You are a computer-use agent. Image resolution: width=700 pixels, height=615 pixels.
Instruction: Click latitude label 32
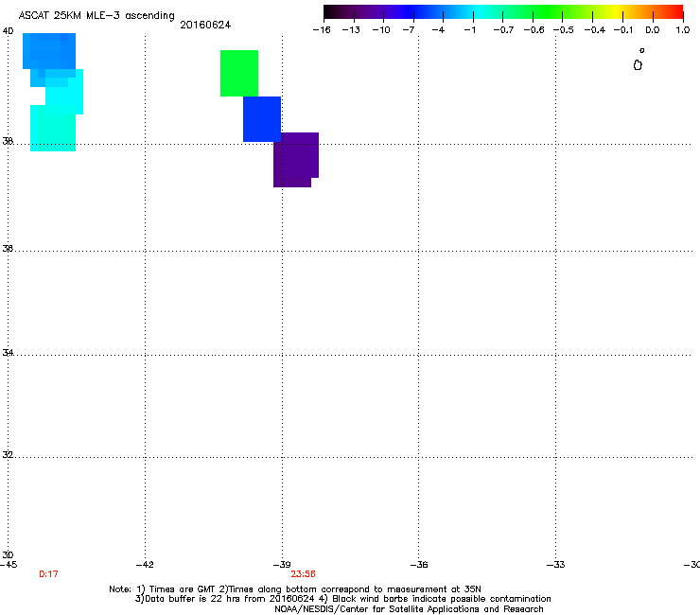pos(8,455)
